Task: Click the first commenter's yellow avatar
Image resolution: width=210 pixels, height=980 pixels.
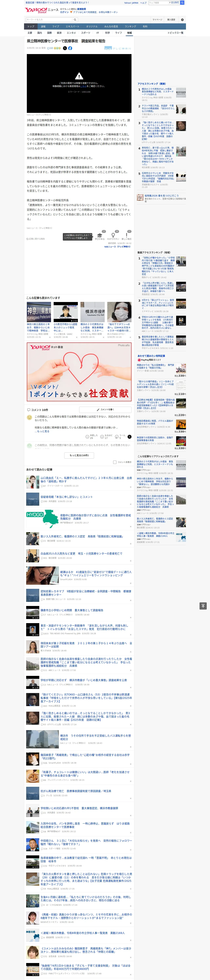Action: [x=29, y=417]
